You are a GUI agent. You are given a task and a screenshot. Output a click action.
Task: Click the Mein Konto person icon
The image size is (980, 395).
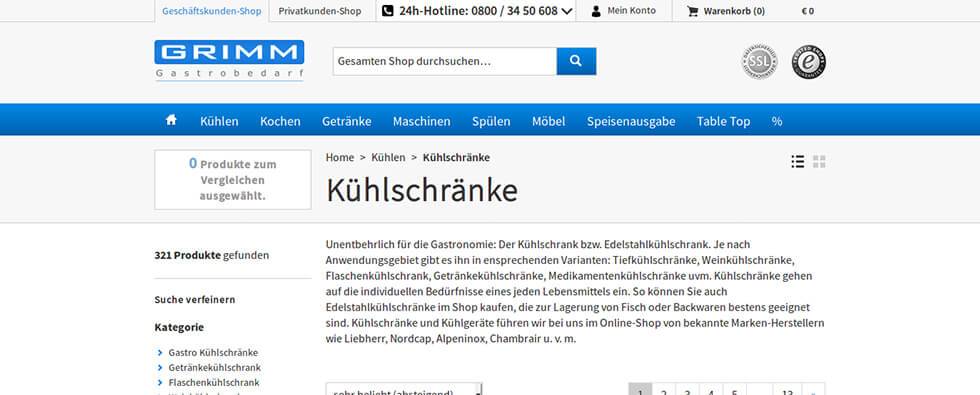click(596, 11)
